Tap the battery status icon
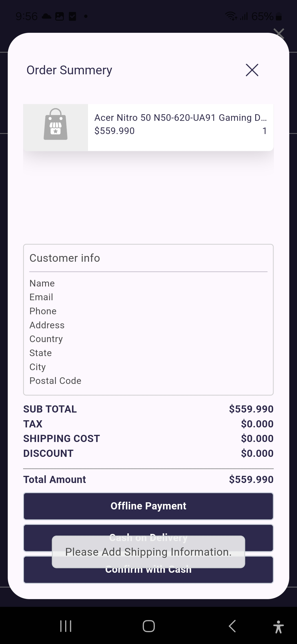Viewport: 297px width, 644px height. pyautogui.click(x=279, y=17)
